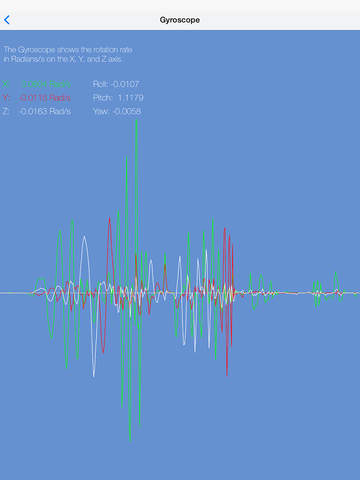Tap the green X axis letter label

coord(5,84)
